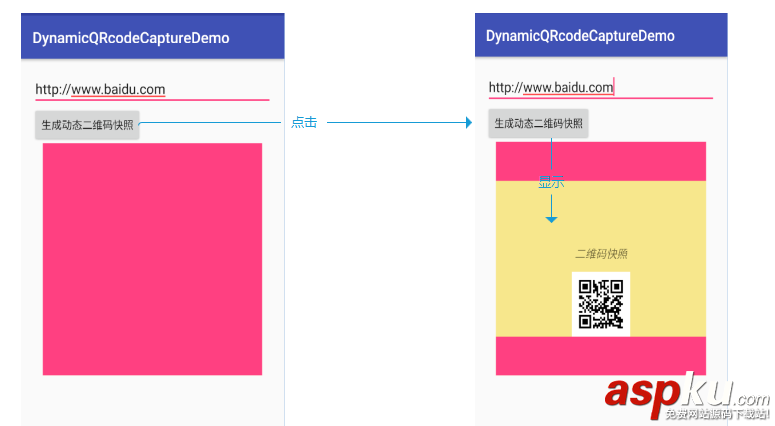
Task: Tap 生成动态二维码快照 button in right screen
Action: point(538,124)
